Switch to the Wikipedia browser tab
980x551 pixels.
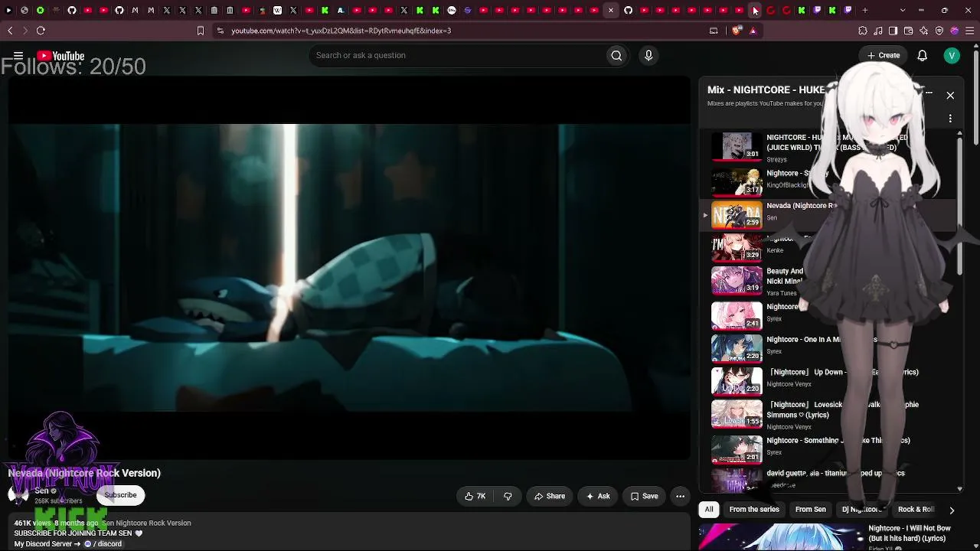pyautogui.click(x=277, y=10)
